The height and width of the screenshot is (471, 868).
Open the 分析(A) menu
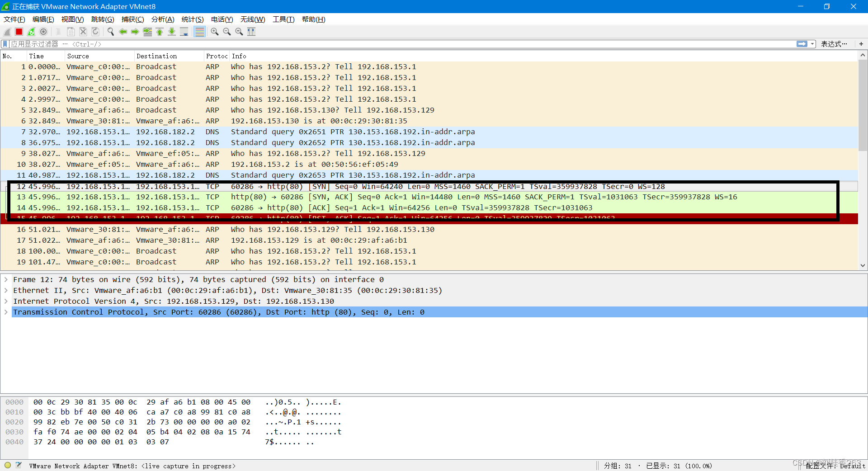click(x=163, y=19)
